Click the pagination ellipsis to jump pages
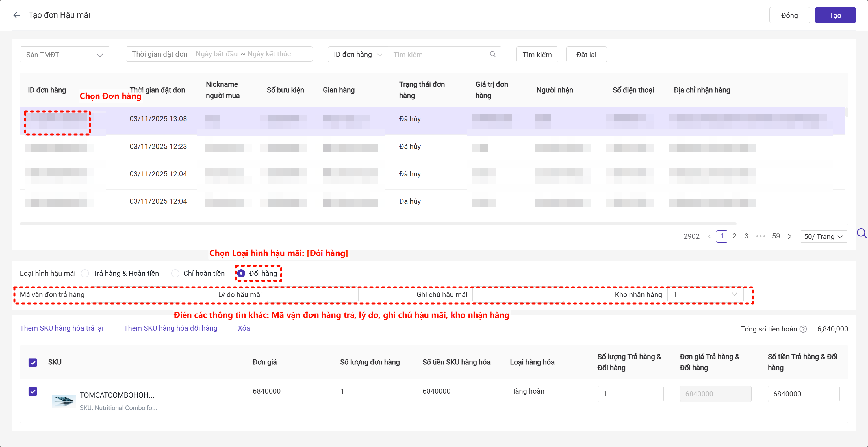 (x=761, y=236)
